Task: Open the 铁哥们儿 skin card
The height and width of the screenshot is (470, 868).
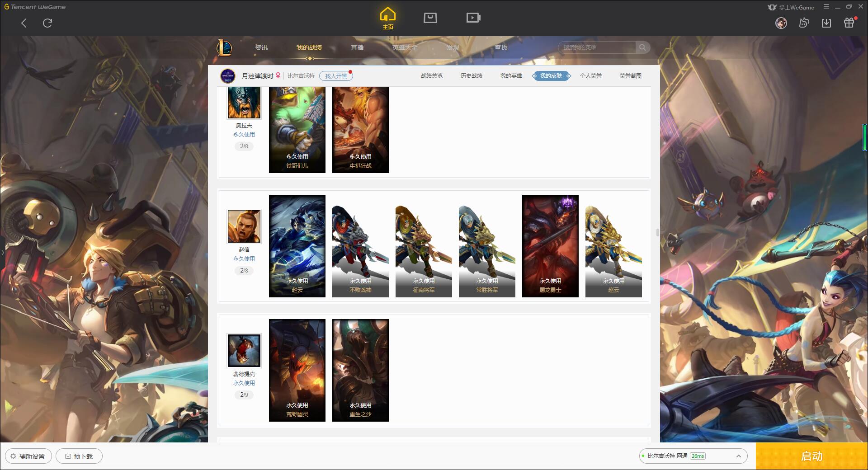Action: [297, 130]
